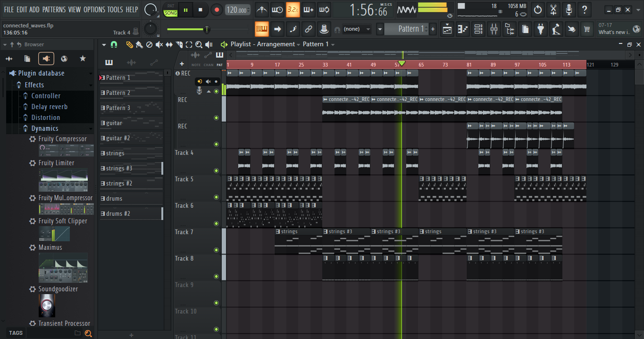Viewport: 644px width, 339px height.
Task: Click the auto scrolling arrow icon
Action: pos(277,29)
